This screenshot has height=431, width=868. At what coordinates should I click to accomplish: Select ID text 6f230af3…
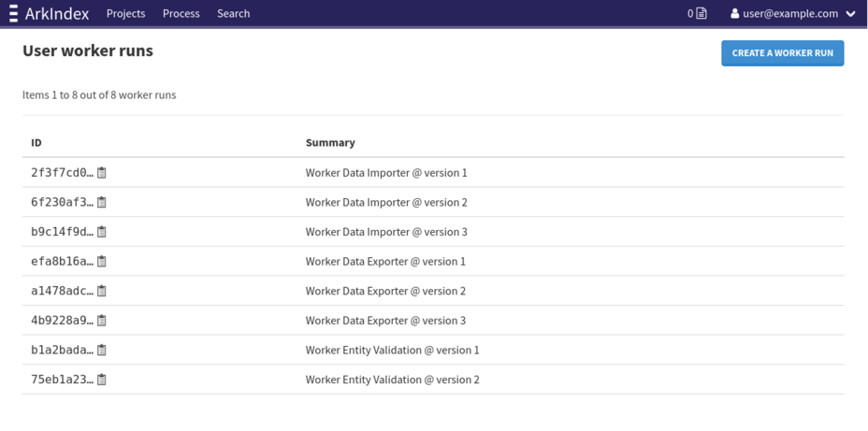click(63, 203)
